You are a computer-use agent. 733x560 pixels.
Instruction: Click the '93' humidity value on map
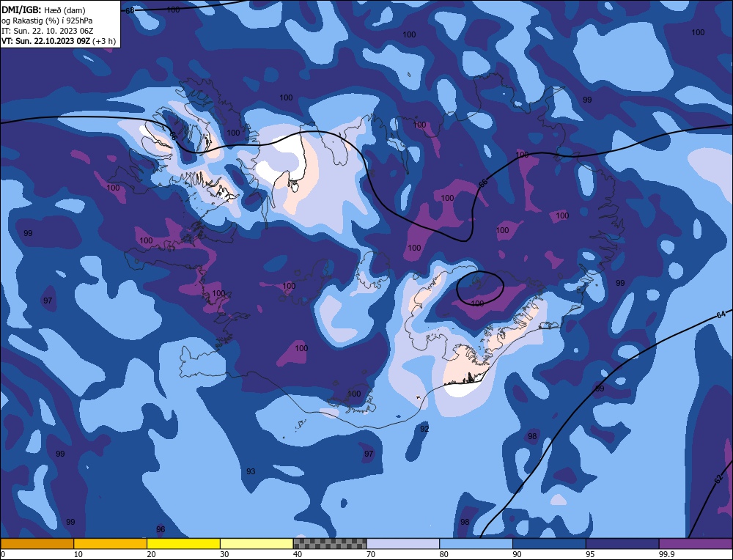tap(251, 471)
